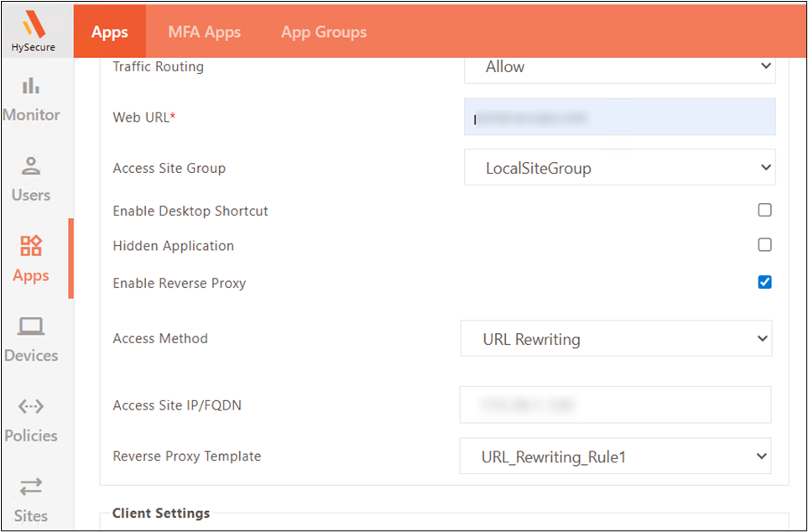Select the Apps grid icon in sidebar

[x=31, y=246]
